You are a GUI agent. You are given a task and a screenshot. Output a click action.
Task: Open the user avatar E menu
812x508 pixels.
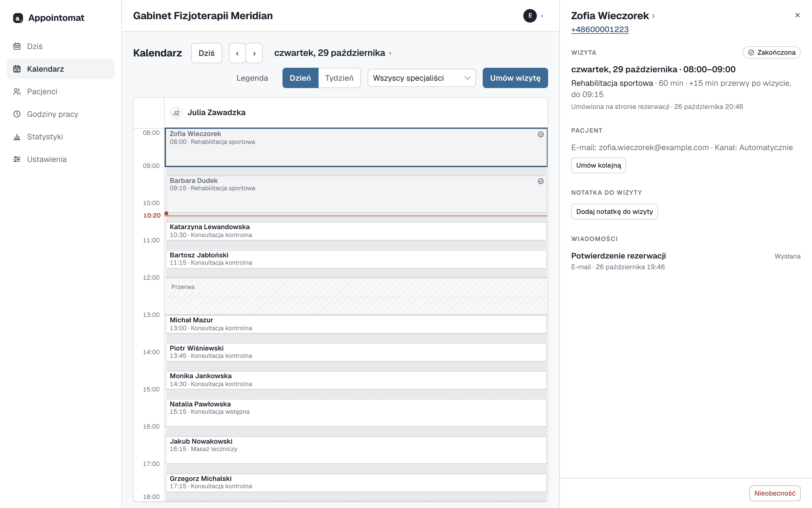[533, 16]
